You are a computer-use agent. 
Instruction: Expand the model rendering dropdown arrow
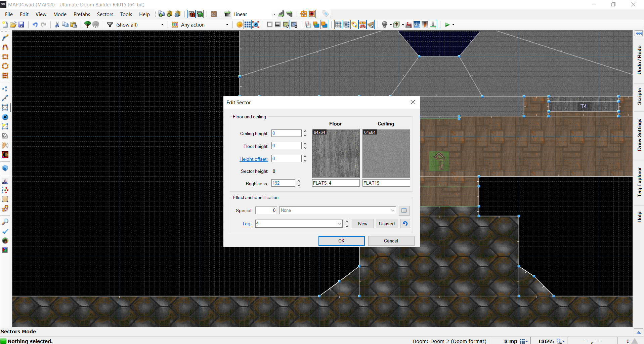[x=403, y=25]
